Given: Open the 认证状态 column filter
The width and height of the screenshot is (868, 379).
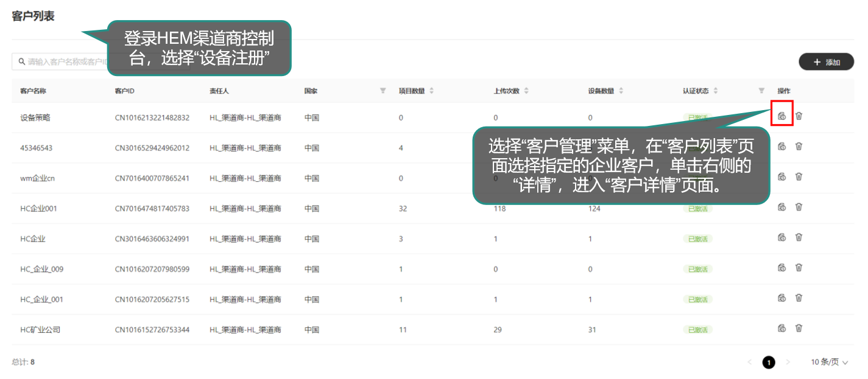Looking at the screenshot, I should (761, 91).
